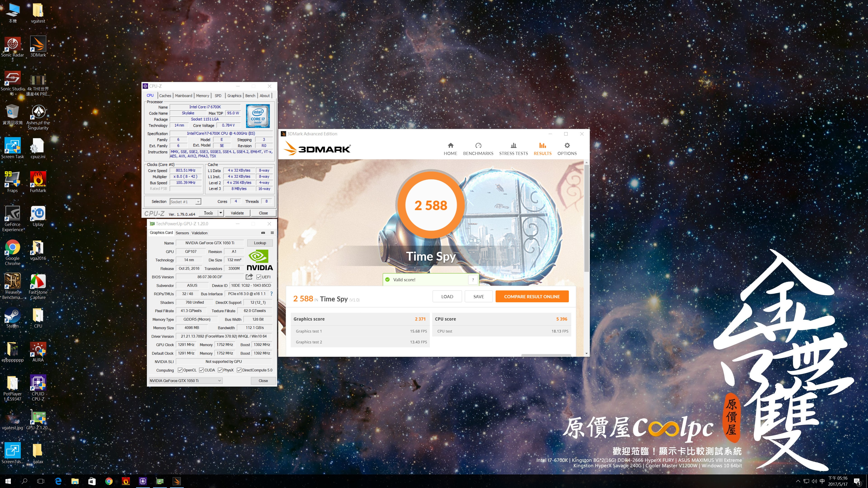This screenshot has height=488, width=868.
Task: Switch to GPU-Z Sensors tab
Action: click(182, 233)
